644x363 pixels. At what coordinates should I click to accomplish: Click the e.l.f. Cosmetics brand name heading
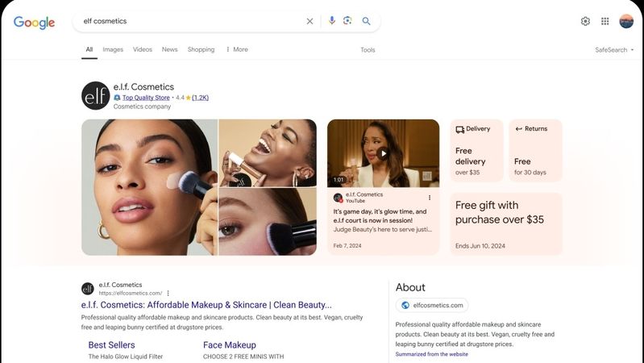[x=143, y=87]
